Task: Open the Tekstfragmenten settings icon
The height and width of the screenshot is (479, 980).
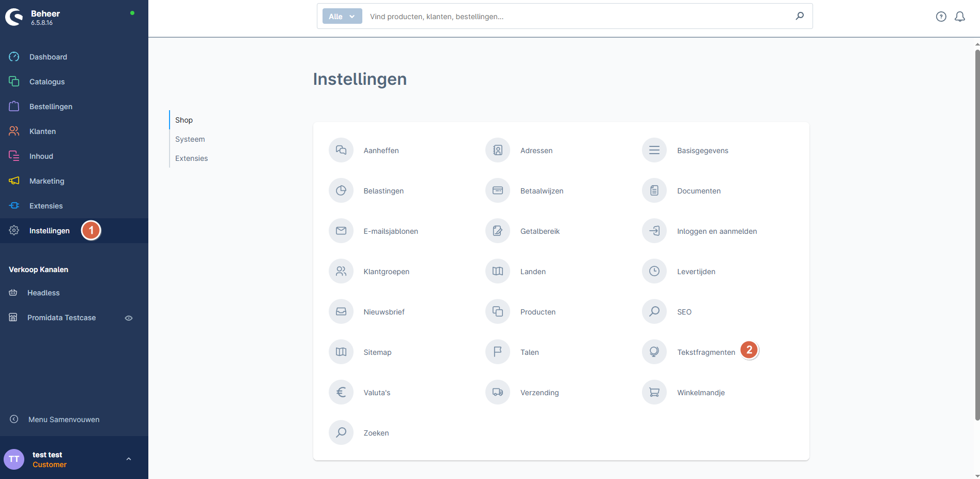Action: click(654, 352)
